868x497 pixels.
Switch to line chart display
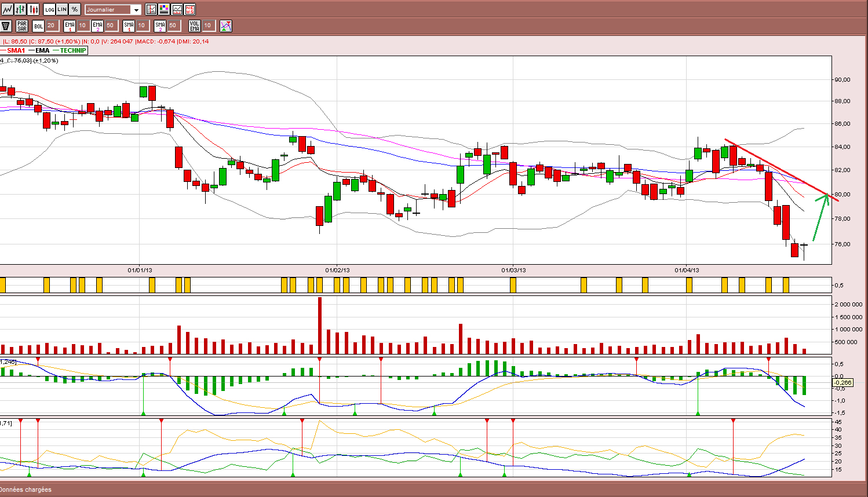coord(8,9)
